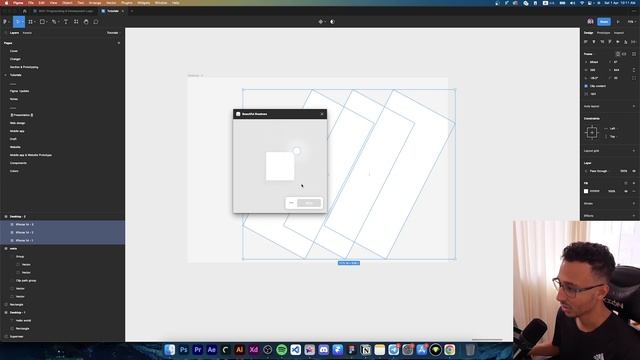Go to the Figma home tab icon
The height and width of the screenshot is (360, 640).
click(x=24, y=11)
